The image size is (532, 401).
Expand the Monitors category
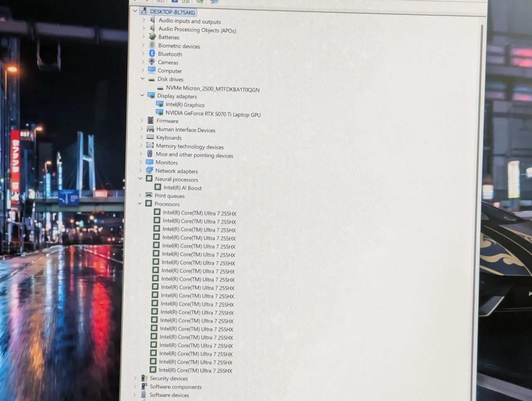point(141,162)
